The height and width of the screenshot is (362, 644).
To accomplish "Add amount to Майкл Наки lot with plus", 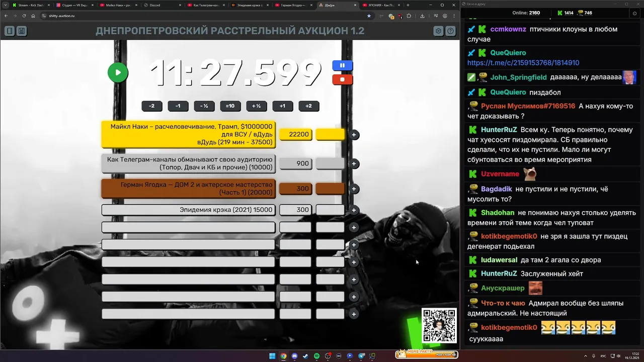I will 354,135.
